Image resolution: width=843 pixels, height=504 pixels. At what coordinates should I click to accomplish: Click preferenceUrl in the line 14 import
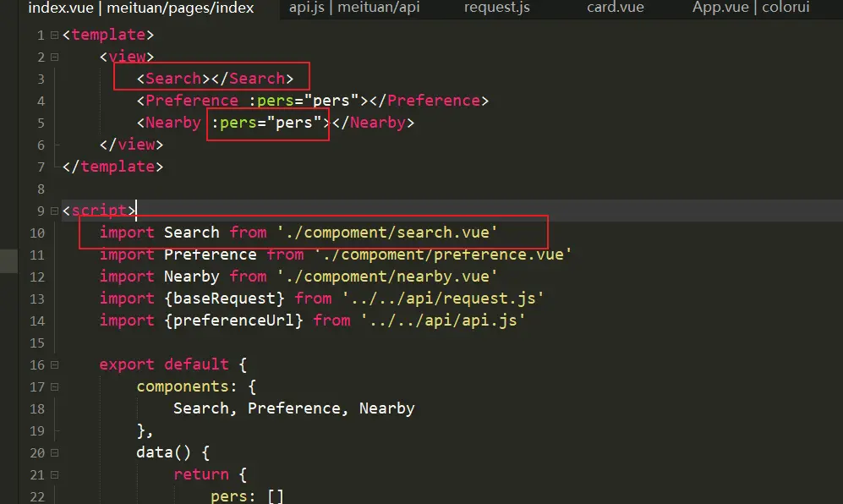point(234,320)
